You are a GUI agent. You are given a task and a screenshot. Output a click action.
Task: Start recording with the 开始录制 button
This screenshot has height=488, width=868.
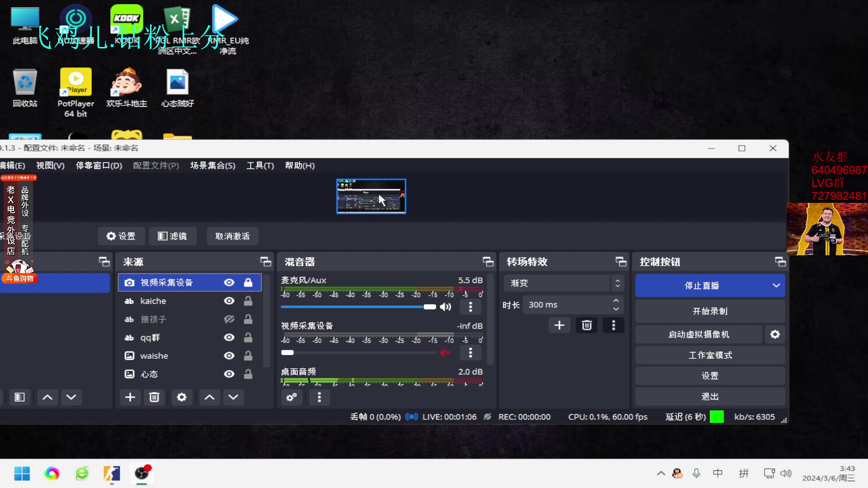click(x=710, y=311)
